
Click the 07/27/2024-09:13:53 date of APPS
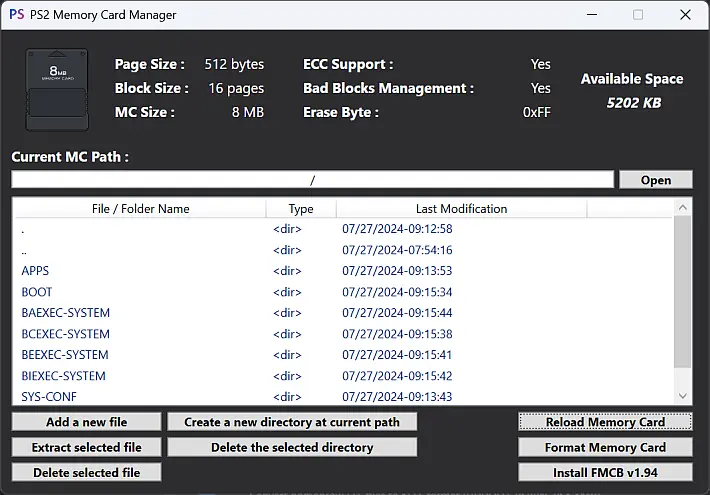click(397, 271)
